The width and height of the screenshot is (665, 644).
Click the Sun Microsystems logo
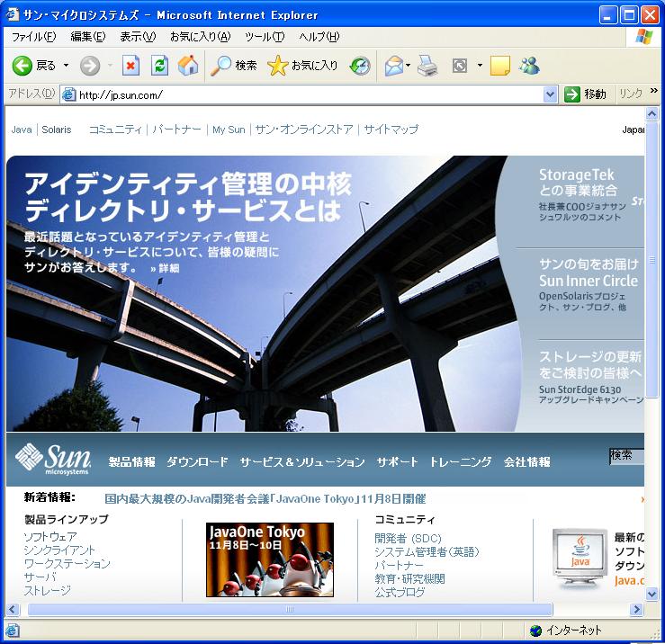coord(53,459)
